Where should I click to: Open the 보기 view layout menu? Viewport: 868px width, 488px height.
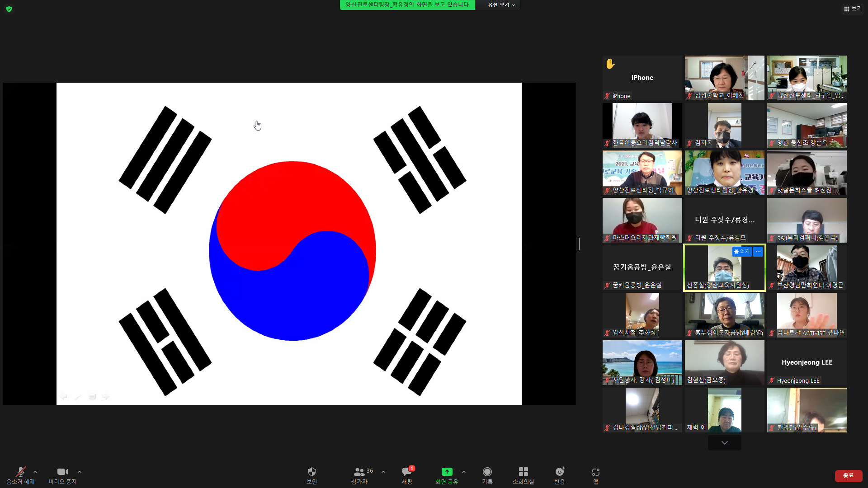click(x=853, y=9)
